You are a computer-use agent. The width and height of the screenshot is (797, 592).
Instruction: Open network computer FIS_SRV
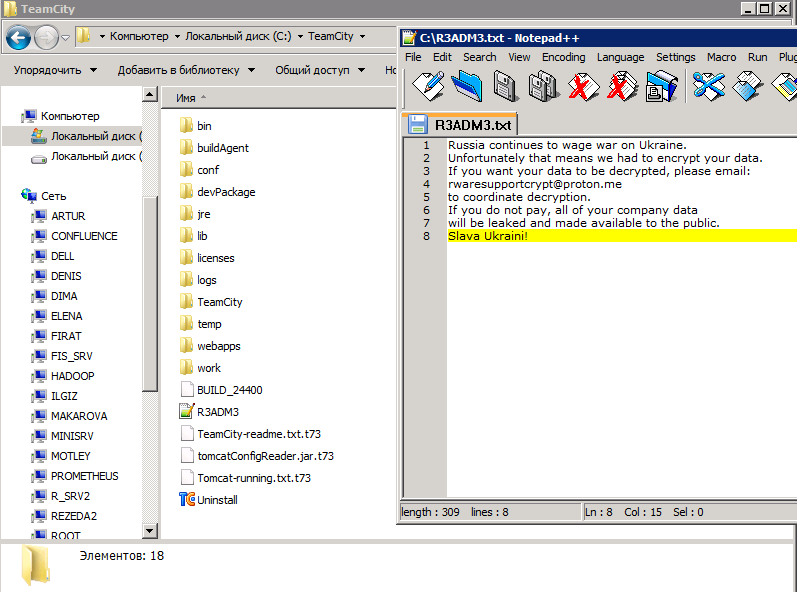62,356
